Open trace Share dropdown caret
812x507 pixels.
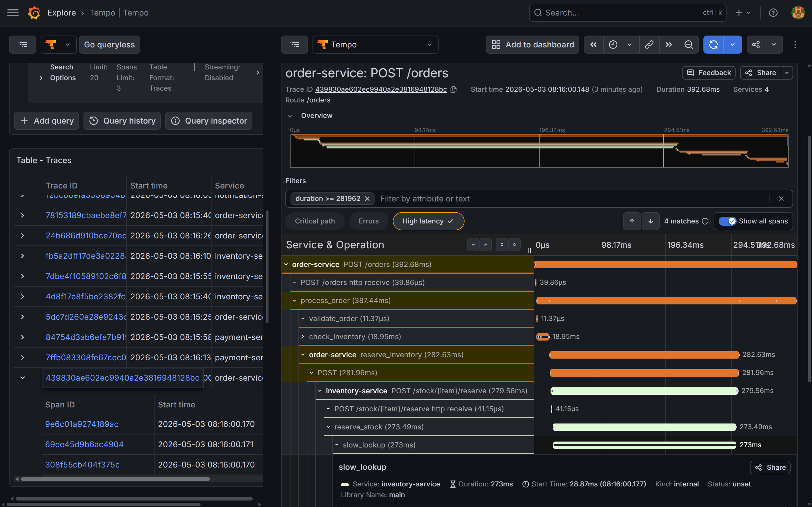pyautogui.click(x=787, y=73)
